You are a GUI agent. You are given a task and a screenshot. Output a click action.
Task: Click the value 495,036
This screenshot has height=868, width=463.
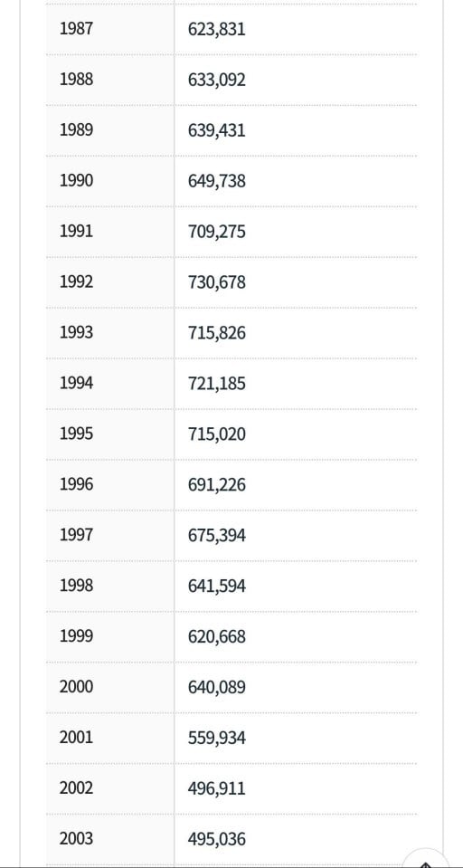216,839
